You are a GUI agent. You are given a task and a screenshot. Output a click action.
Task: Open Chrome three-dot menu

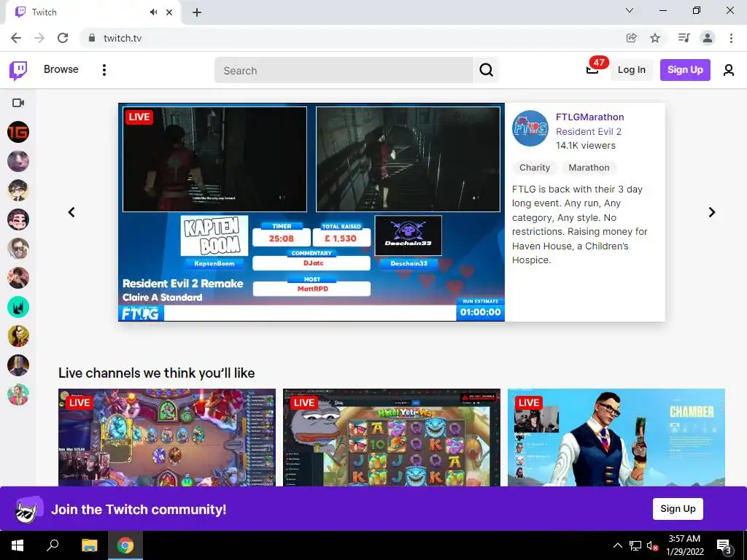tap(731, 38)
